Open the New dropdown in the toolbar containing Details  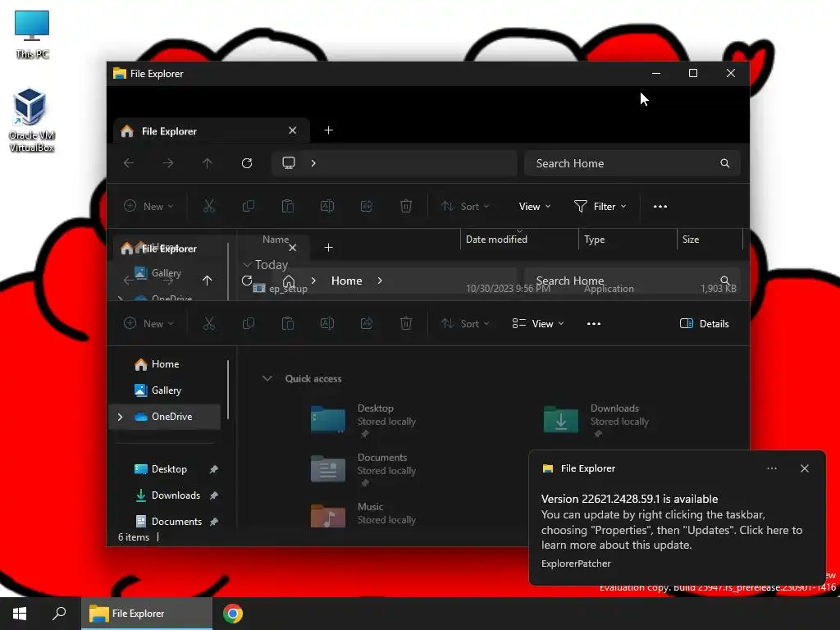click(148, 323)
